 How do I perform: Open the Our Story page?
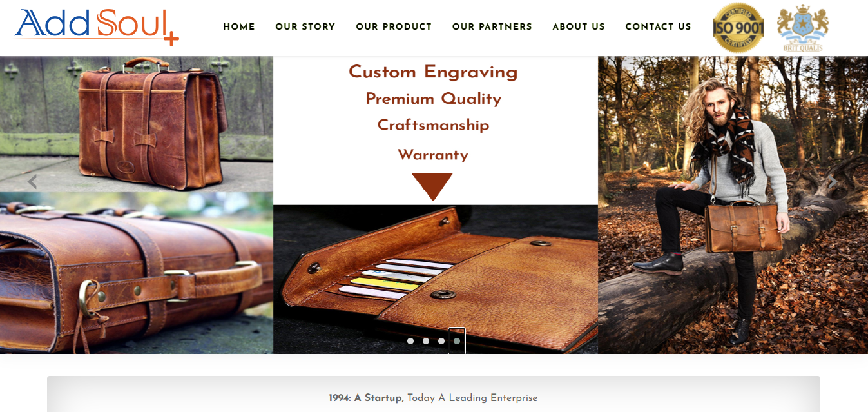tap(305, 26)
